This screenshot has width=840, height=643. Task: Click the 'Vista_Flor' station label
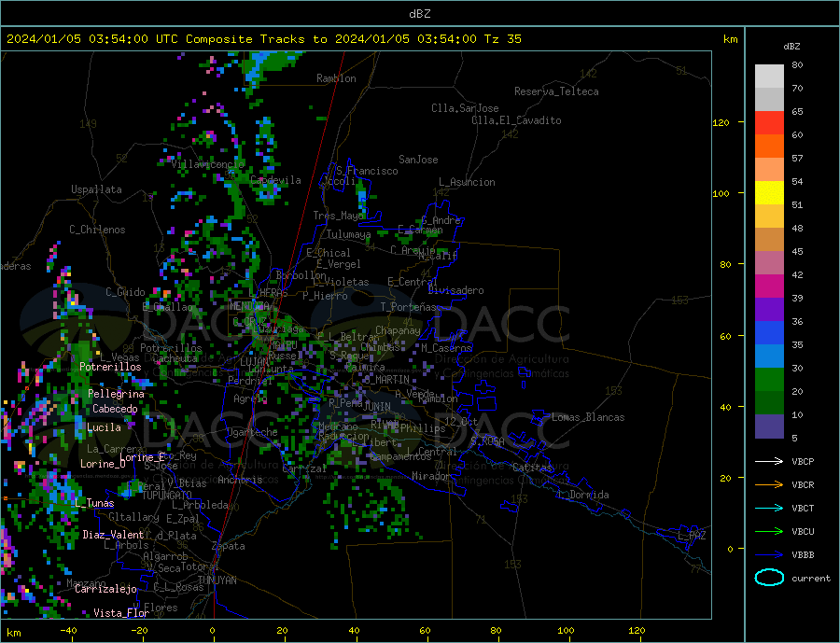(121, 613)
